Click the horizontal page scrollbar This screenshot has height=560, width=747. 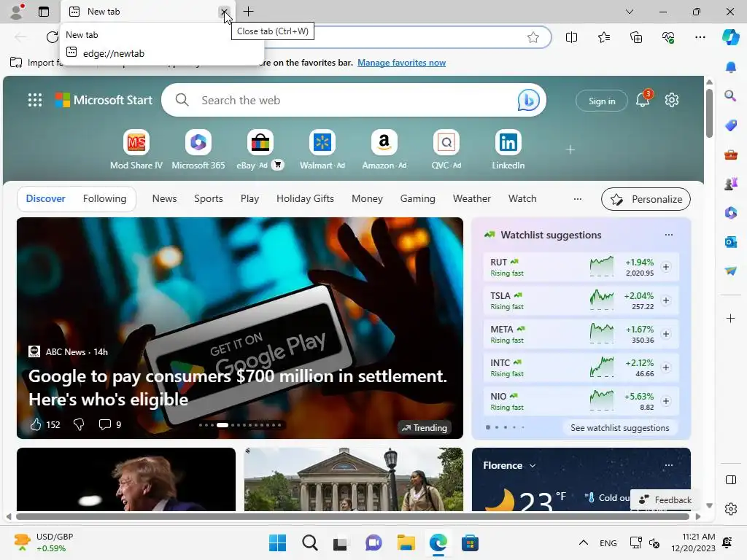coord(352,516)
